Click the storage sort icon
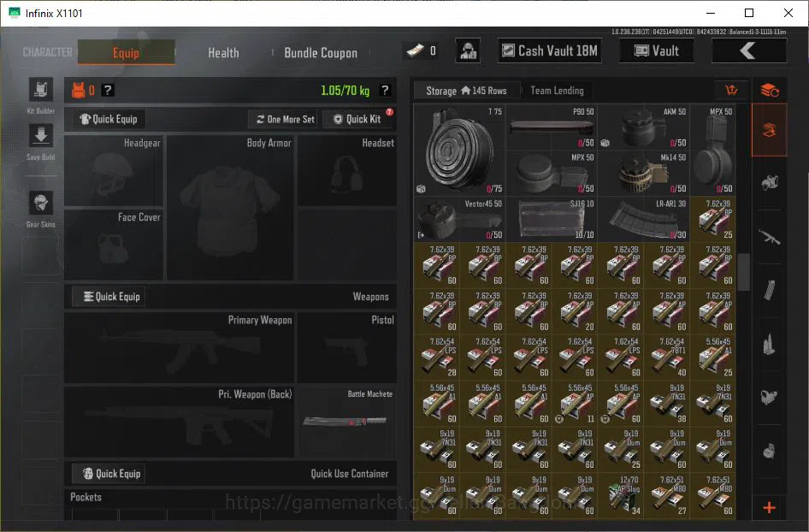Screen dimensions: 809x532 point(731,91)
